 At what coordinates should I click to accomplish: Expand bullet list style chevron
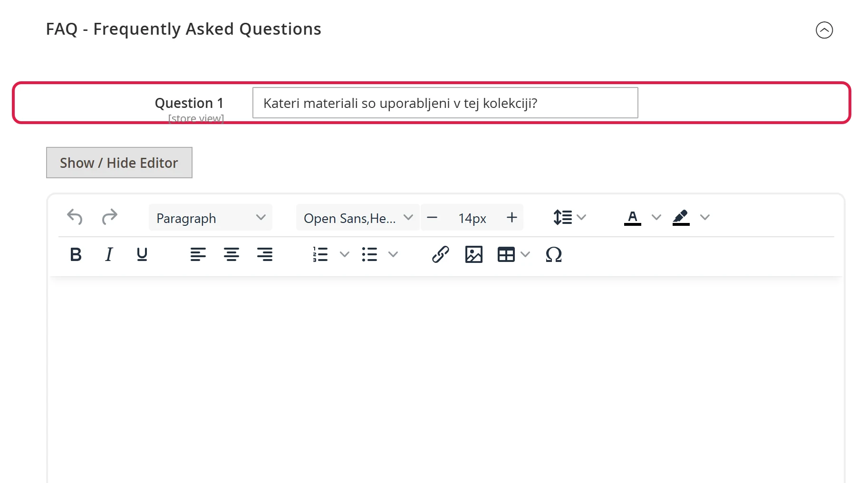point(393,254)
